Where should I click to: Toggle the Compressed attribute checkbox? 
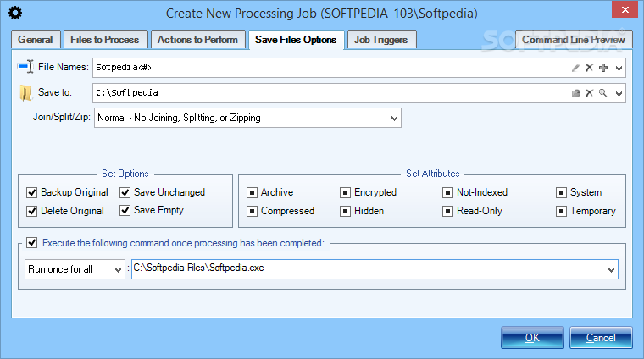click(252, 211)
